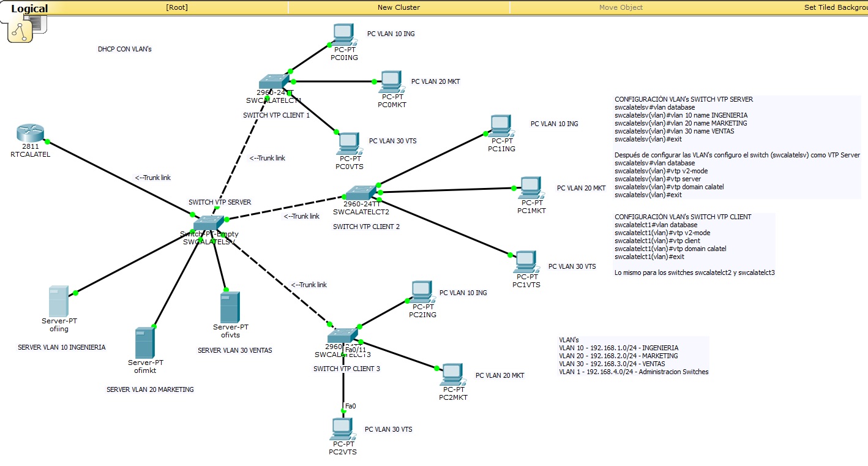Image resolution: width=868 pixels, height=466 pixels.
Task: Select the PC1MKT workstation icon
Action: point(530,187)
